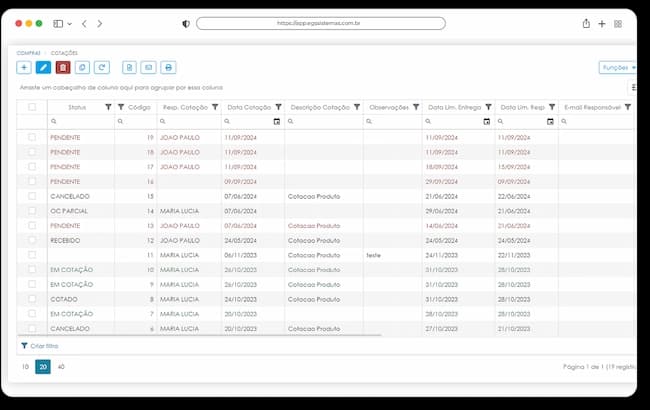The width and height of the screenshot is (650, 410).
Task: Check the row with code 18
Action: [x=32, y=152]
